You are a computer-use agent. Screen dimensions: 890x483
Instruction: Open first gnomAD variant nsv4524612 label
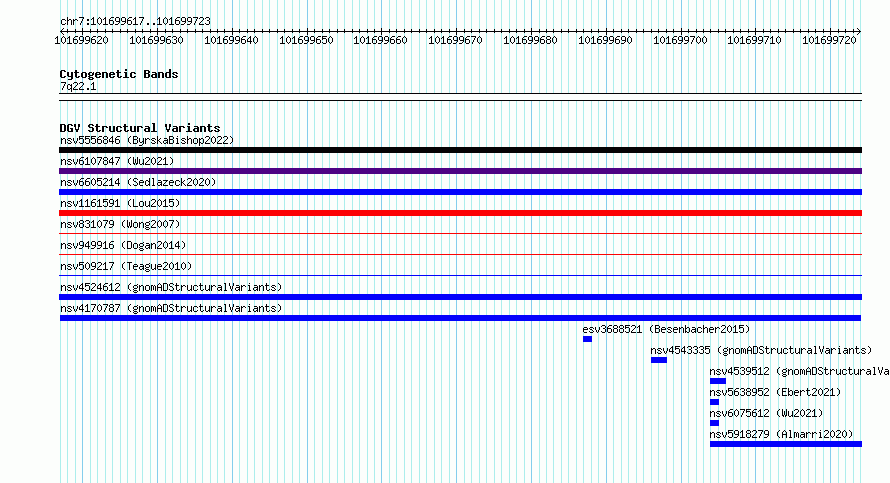[x=171, y=287]
